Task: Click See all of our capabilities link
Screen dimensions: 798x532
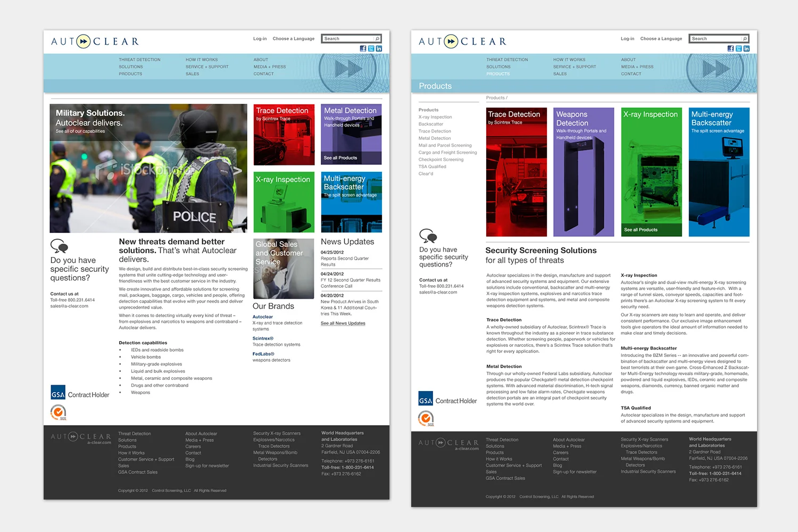Action: click(x=80, y=131)
